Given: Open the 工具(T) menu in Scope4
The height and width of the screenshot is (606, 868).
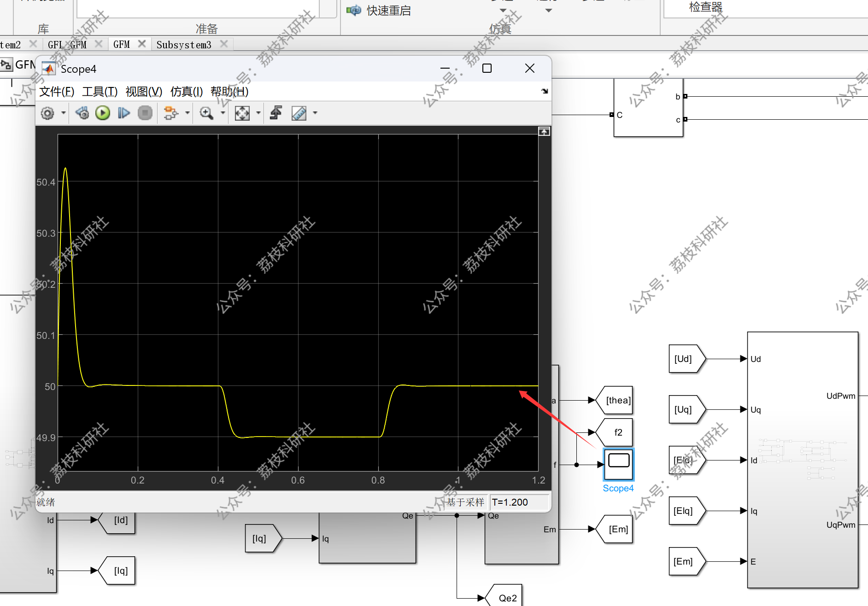Looking at the screenshot, I should (x=100, y=92).
